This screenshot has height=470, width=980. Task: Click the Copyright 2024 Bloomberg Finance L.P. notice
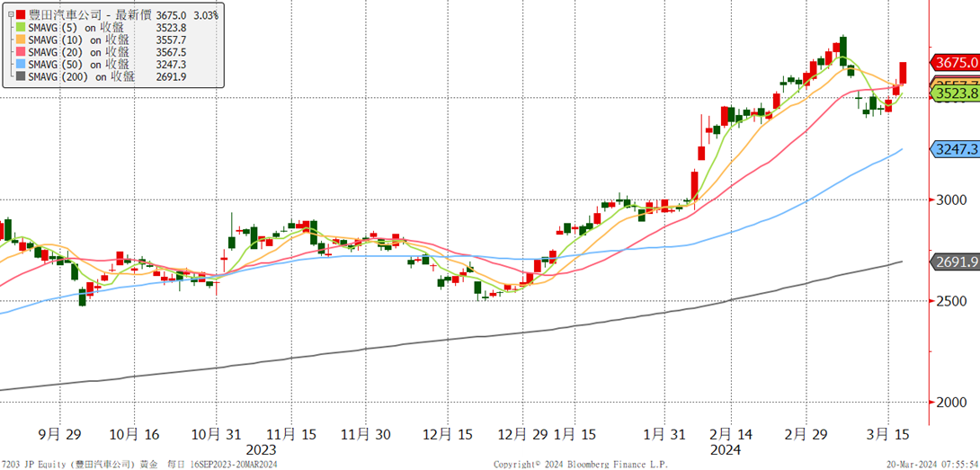point(581,465)
